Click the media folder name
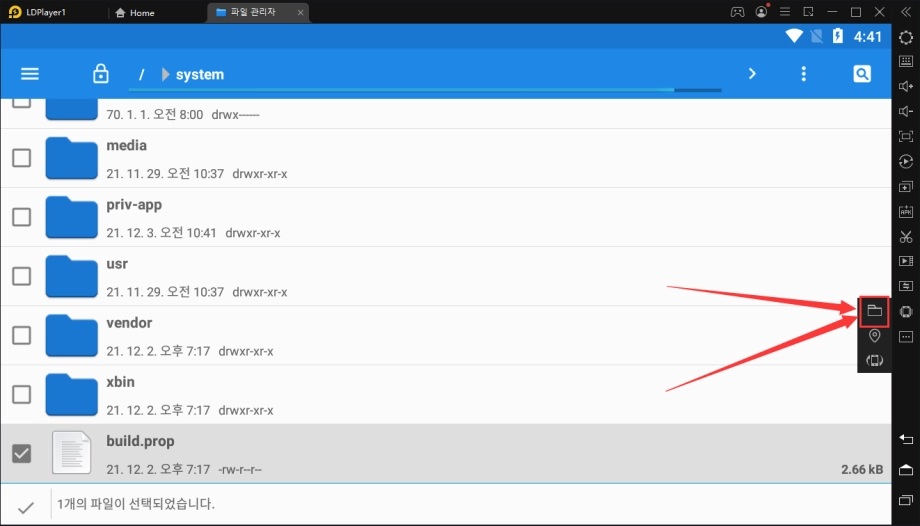 click(127, 146)
